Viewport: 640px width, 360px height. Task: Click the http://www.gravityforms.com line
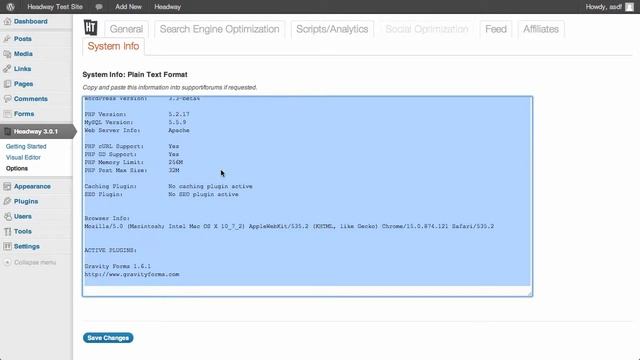pos(131,275)
